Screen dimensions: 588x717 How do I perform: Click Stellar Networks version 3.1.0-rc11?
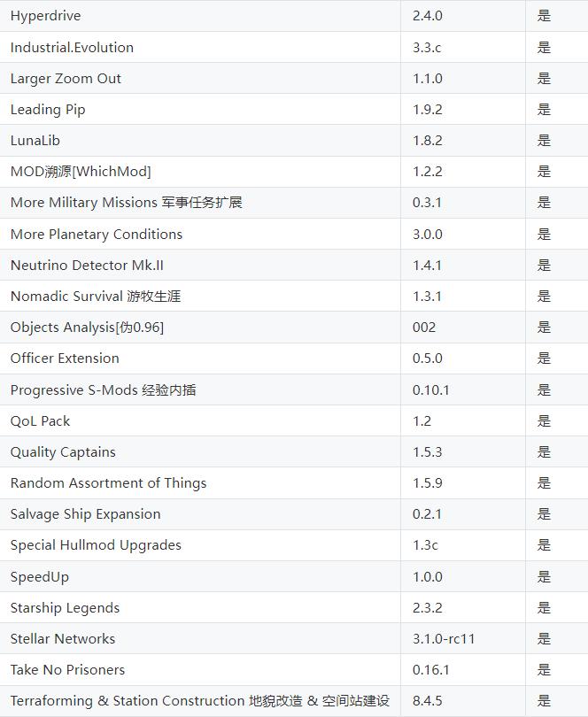[x=444, y=639]
